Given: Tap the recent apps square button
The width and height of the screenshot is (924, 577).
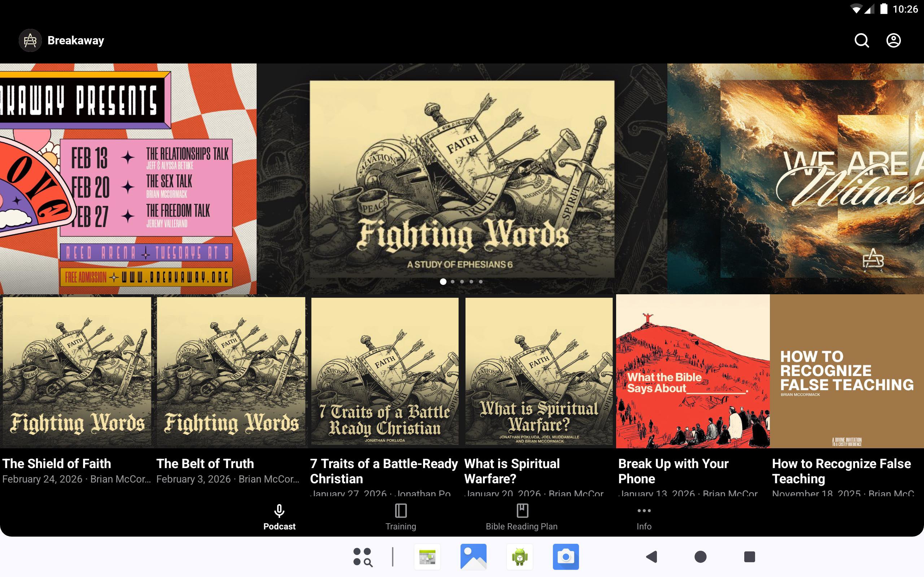Looking at the screenshot, I should (x=749, y=557).
